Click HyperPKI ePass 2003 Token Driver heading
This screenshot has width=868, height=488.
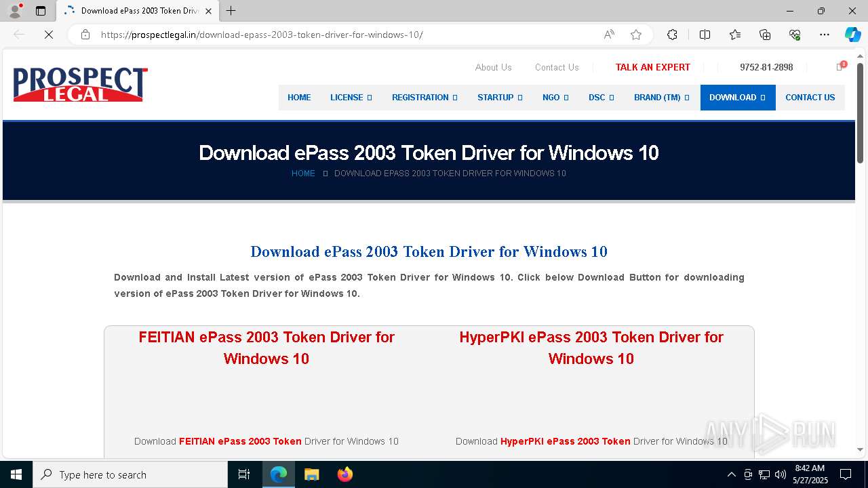591,348
